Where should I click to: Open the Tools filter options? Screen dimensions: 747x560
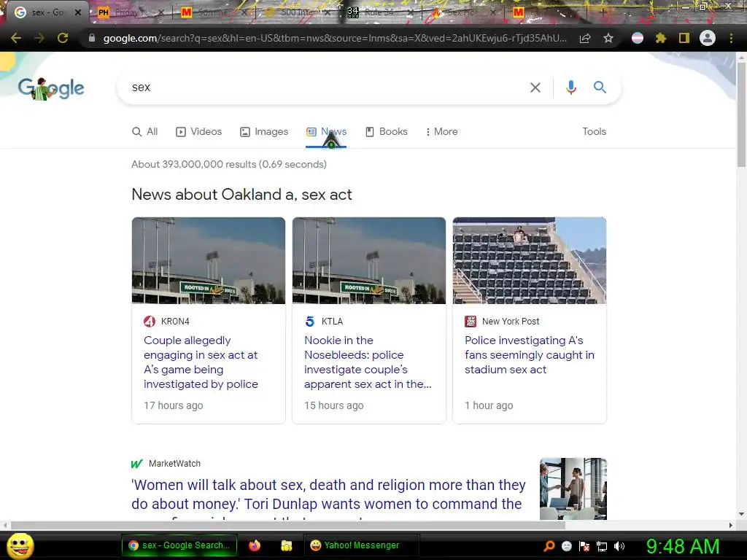point(594,132)
